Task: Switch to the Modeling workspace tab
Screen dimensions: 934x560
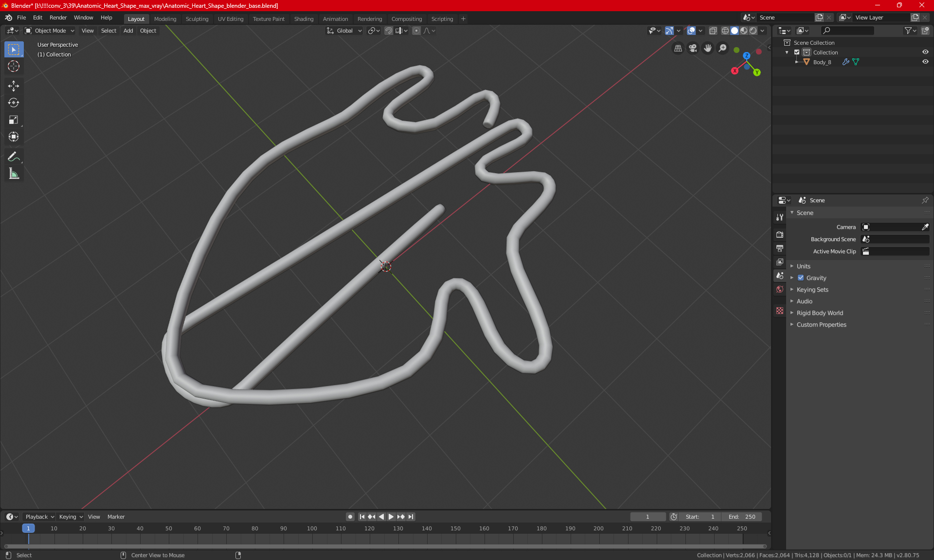Action: click(165, 19)
